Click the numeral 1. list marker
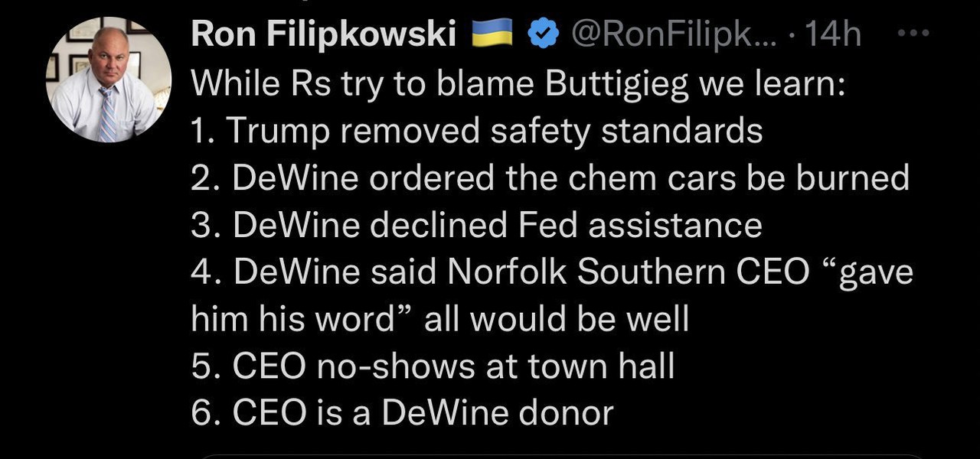This screenshot has height=459, width=980. coord(202,132)
